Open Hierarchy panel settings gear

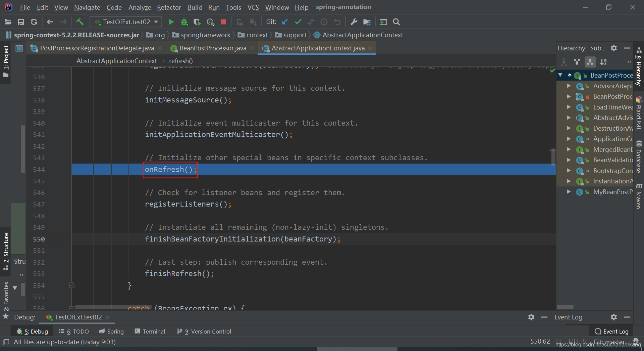point(614,48)
